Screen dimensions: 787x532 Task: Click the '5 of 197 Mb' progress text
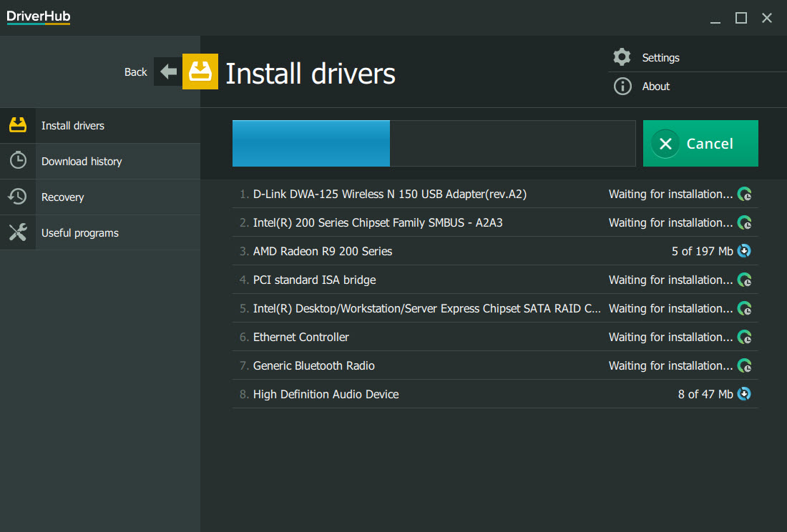click(x=702, y=251)
